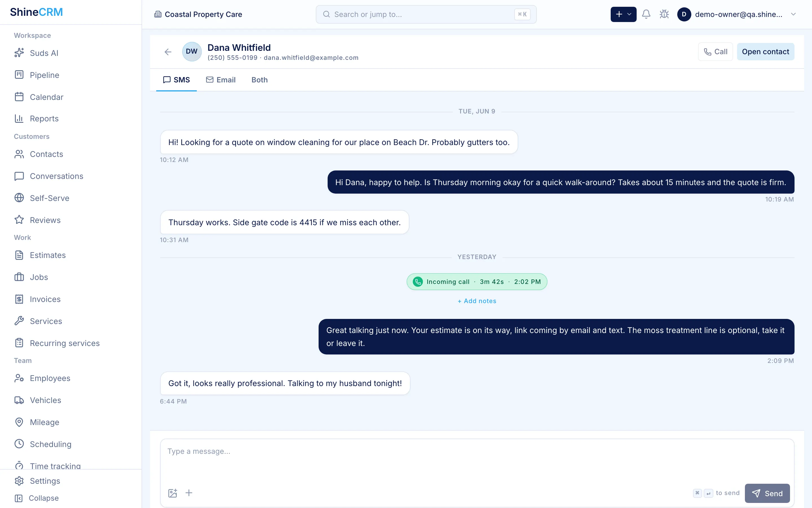Click the Call button
Image resolution: width=812 pixels, height=508 pixels.
tap(715, 52)
